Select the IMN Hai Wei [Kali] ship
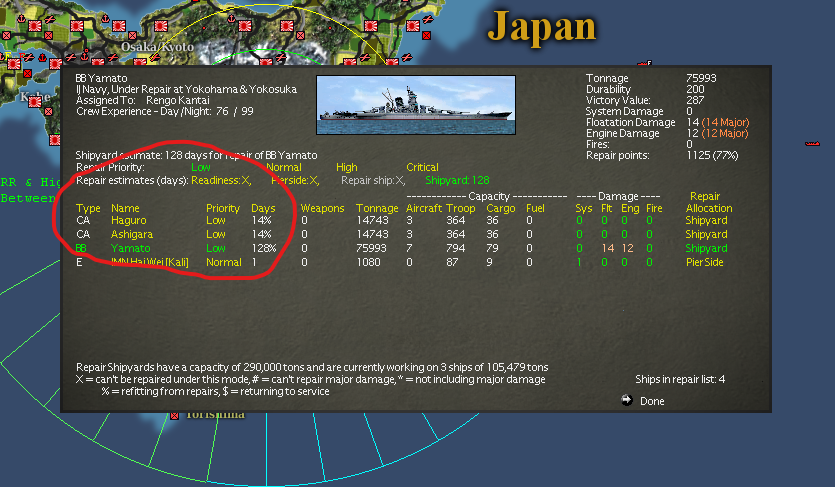Screen dimensions: 835x487 tap(149, 262)
